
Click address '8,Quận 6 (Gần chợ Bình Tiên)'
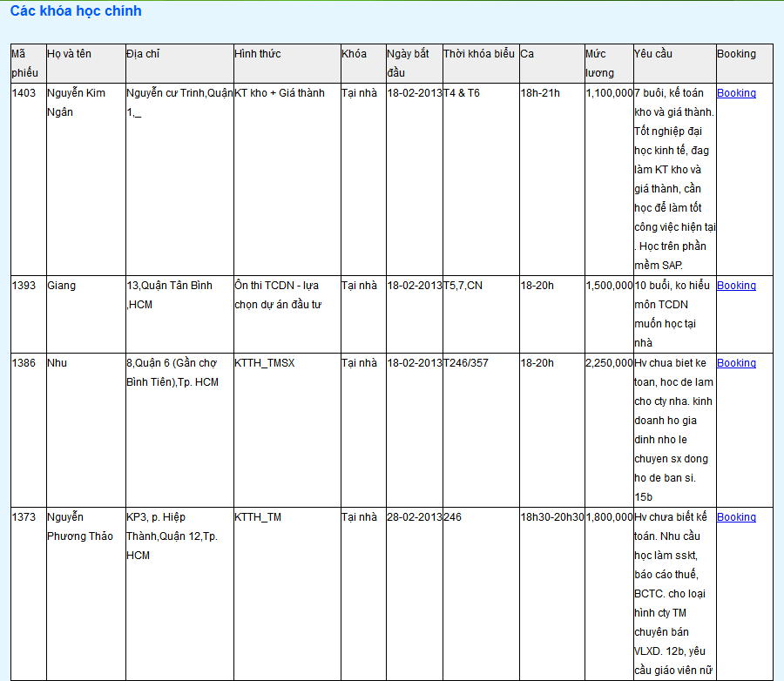[x=172, y=373]
